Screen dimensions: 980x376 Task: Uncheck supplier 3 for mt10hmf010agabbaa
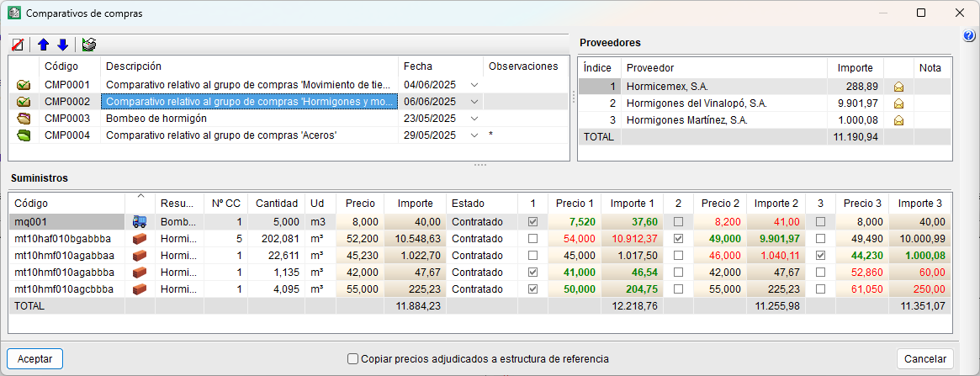821,256
